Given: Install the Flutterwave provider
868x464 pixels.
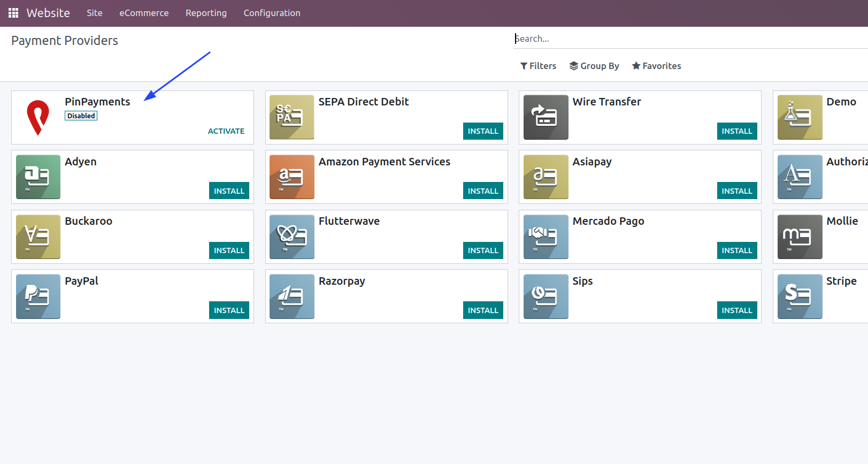Looking at the screenshot, I should 483,250.
